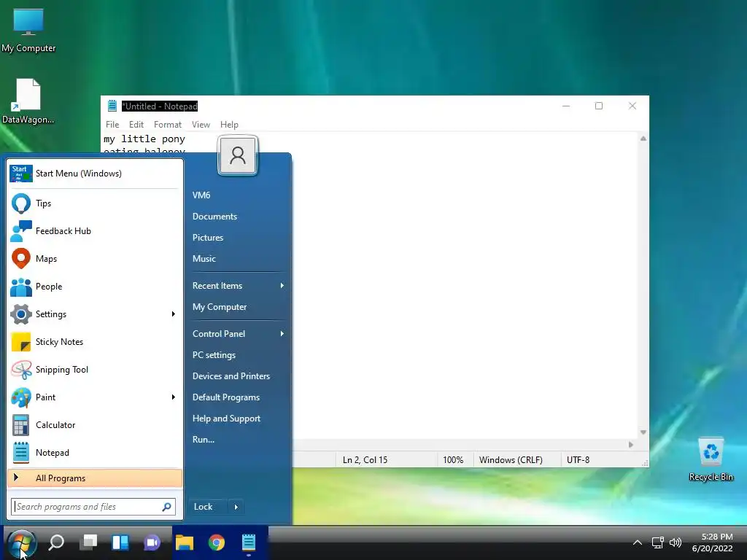Open Start Menu (Windows) entry
Image resolution: width=747 pixels, height=560 pixels.
tap(95, 174)
